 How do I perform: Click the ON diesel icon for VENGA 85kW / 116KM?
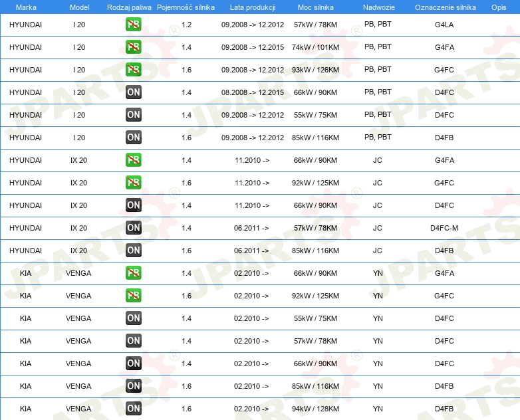133,386
